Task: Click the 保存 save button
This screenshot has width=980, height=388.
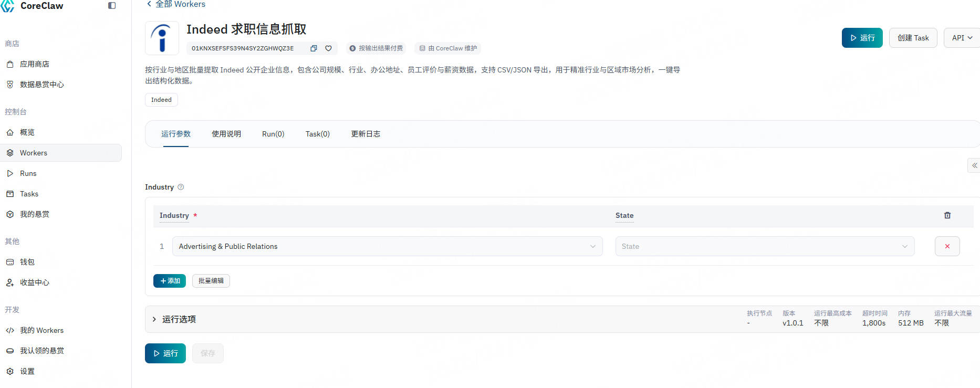Action: click(x=208, y=353)
